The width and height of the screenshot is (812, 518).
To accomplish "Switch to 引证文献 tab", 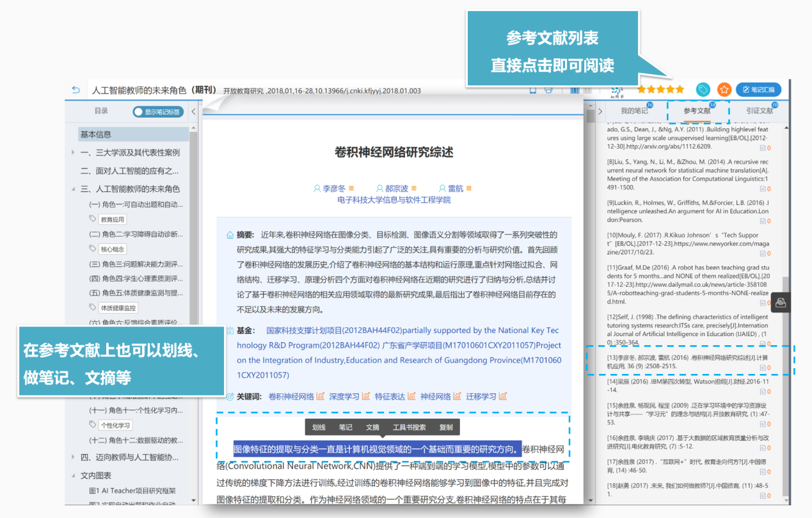I will [x=760, y=111].
